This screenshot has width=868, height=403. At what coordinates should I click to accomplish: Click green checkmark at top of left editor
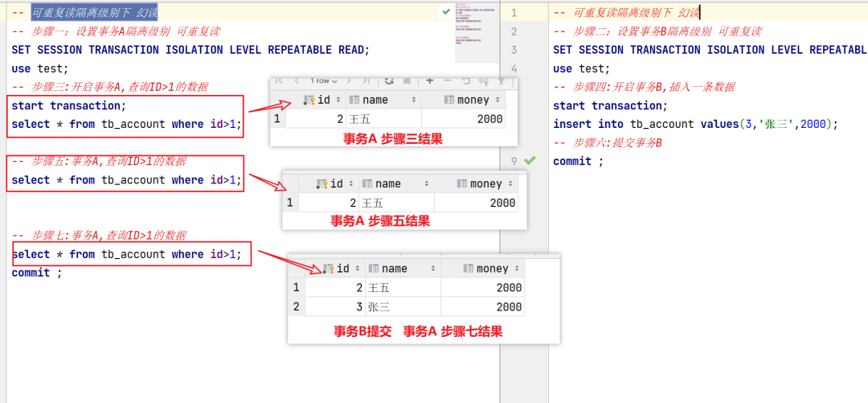point(446,12)
